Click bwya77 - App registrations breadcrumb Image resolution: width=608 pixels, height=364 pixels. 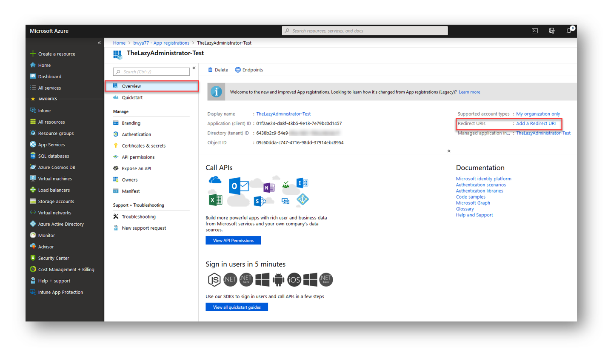coord(161,43)
